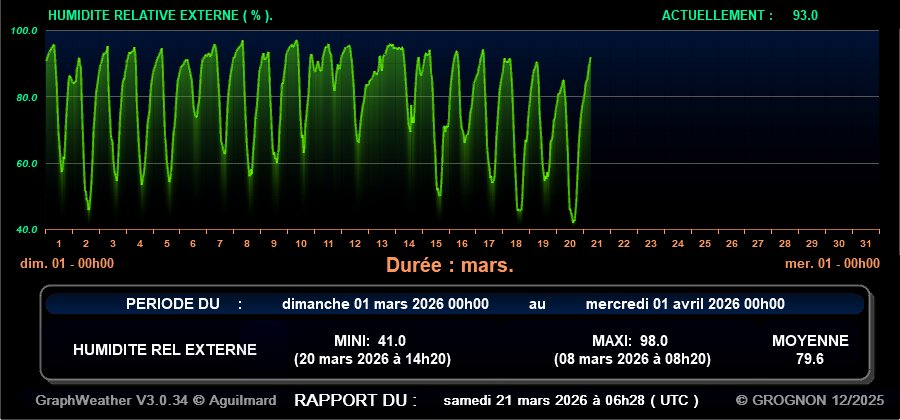Click the GraphWeather V3.0.34 credit text
Viewport: 900px width, 420px height.
click(x=154, y=400)
